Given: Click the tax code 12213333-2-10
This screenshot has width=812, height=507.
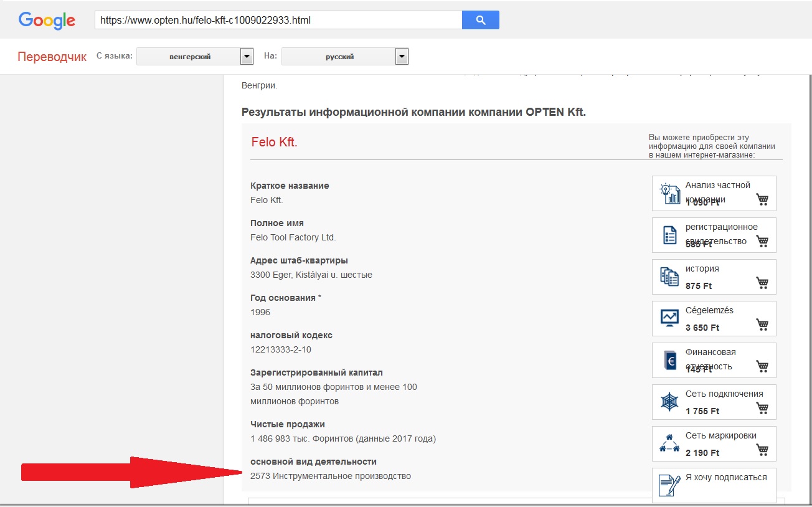Looking at the screenshot, I should point(281,349).
